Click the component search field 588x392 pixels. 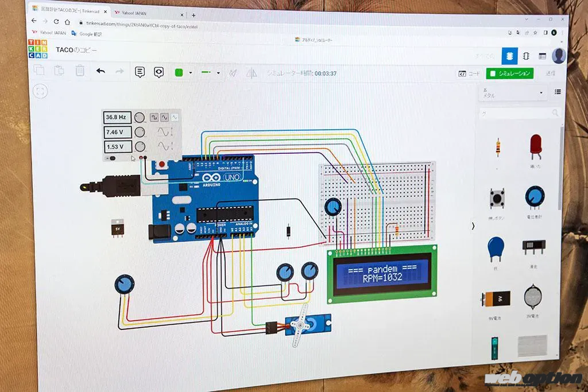517,114
